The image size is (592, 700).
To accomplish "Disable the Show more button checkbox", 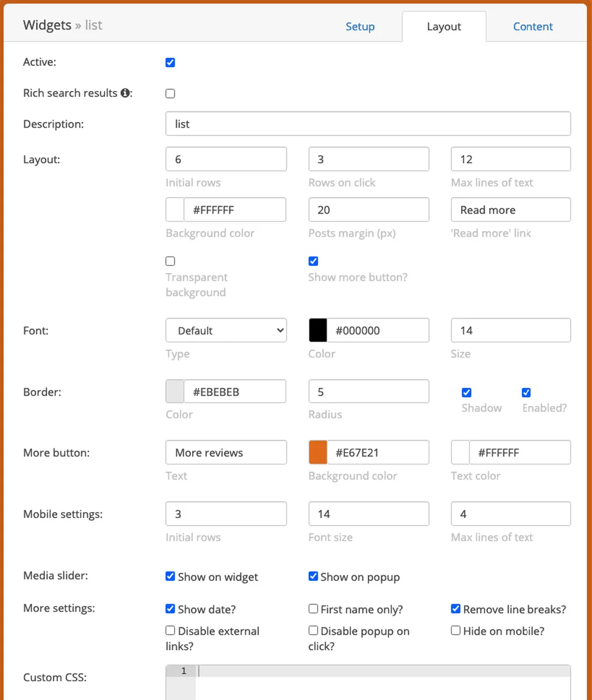I will (x=314, y=261).
